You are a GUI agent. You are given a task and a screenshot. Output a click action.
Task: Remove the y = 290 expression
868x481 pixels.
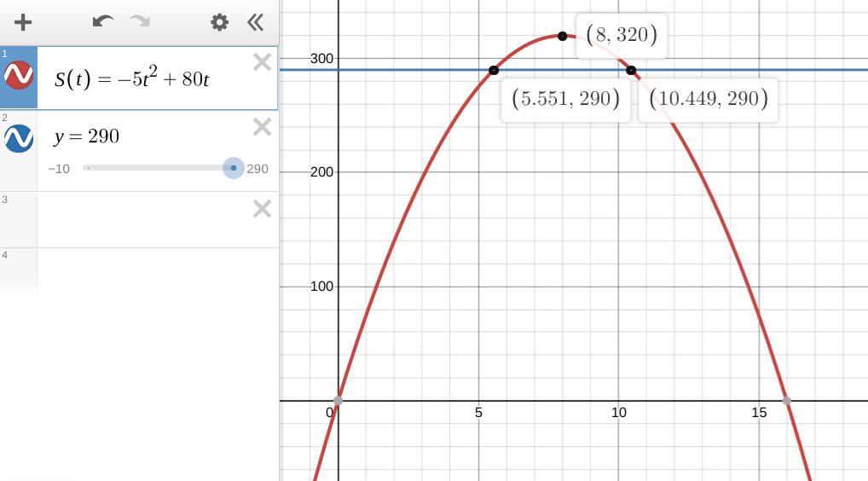tap(262, 127)
